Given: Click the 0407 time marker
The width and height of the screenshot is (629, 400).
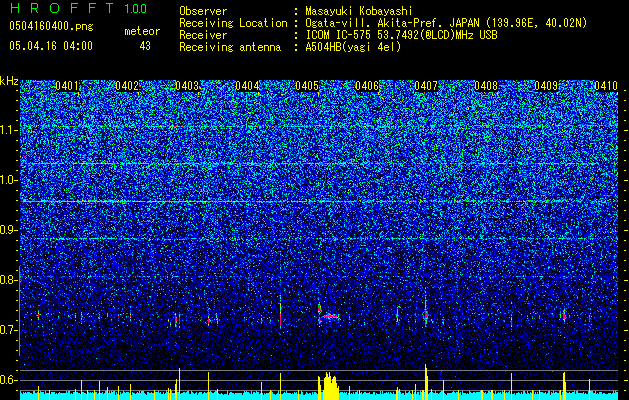Looking at the screenshot, I should [x=426, y=86].
